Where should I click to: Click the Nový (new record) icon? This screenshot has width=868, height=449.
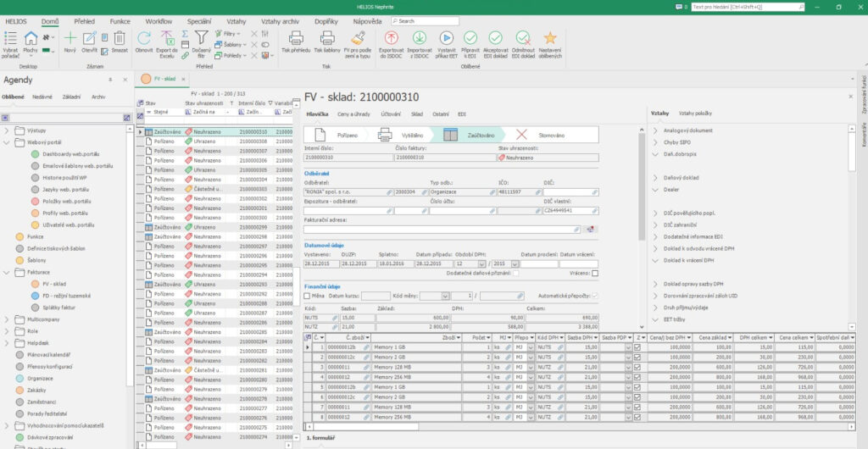tap(70, 39)
